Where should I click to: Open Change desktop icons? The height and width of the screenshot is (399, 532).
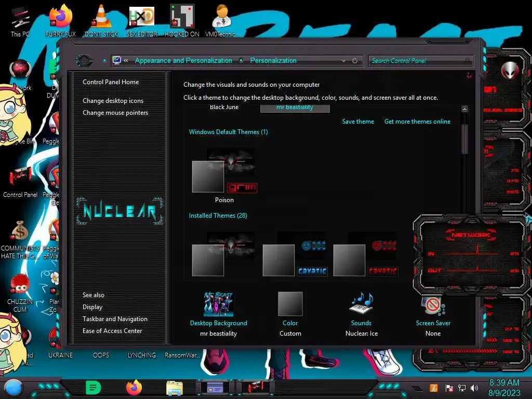tap(113, 101)
